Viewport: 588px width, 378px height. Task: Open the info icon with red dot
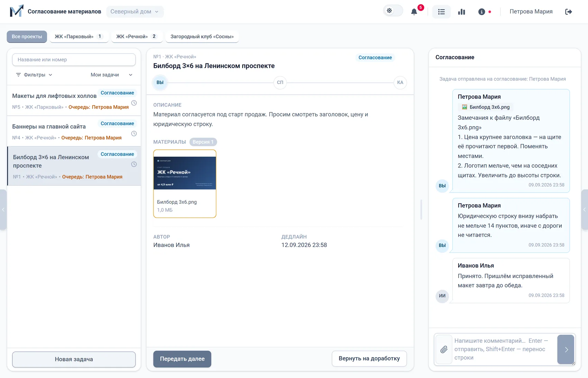(x=481, y=12)
